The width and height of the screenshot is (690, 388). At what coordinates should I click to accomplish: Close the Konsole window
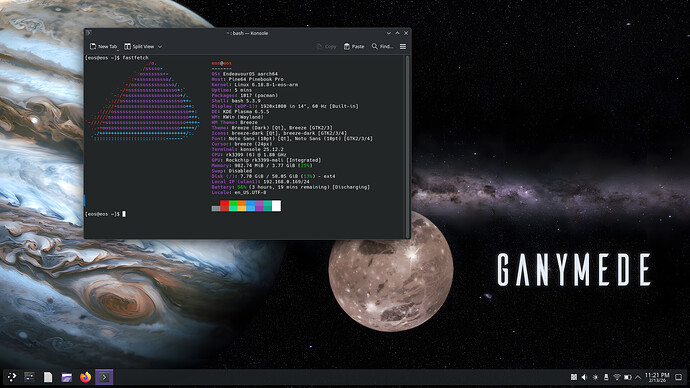coord(406,33)
